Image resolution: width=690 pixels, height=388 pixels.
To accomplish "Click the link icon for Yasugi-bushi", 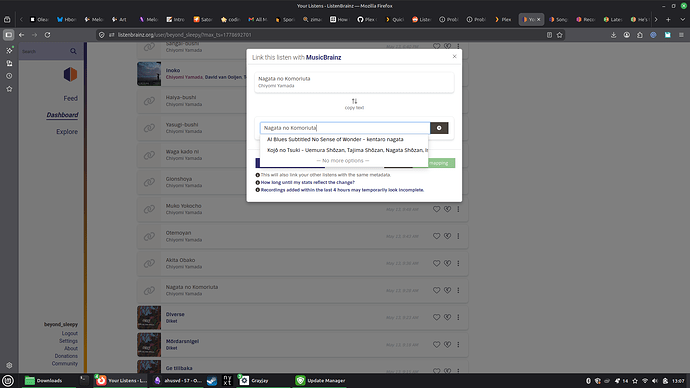I will pyautogui.click(x=149, y=128).
